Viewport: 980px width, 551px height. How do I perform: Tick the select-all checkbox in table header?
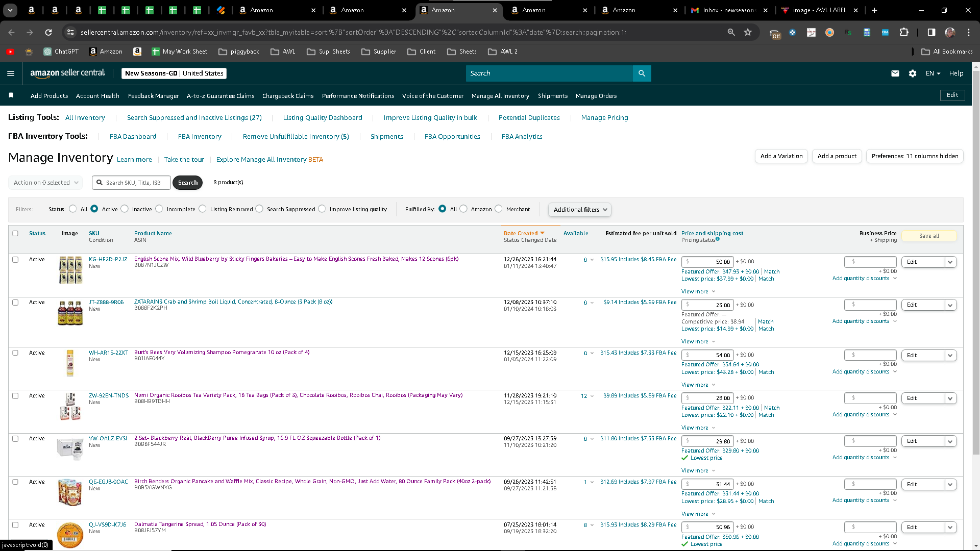(15, 234)
